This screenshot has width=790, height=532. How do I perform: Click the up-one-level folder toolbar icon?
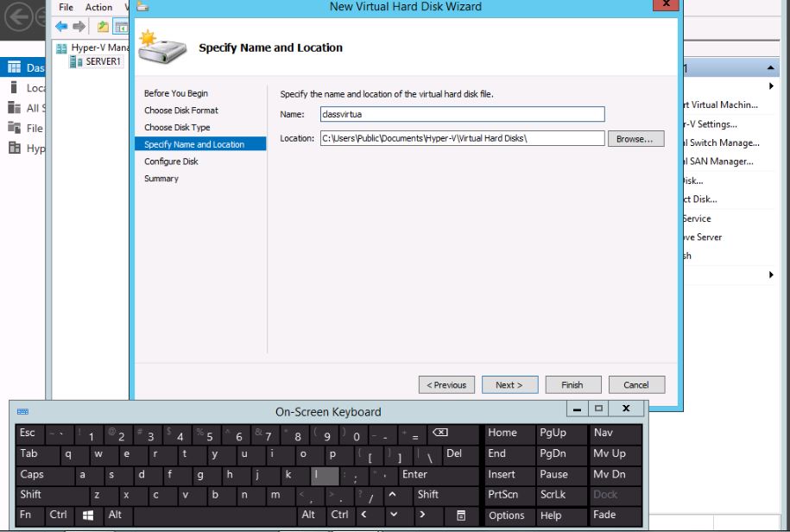(103, 26)
